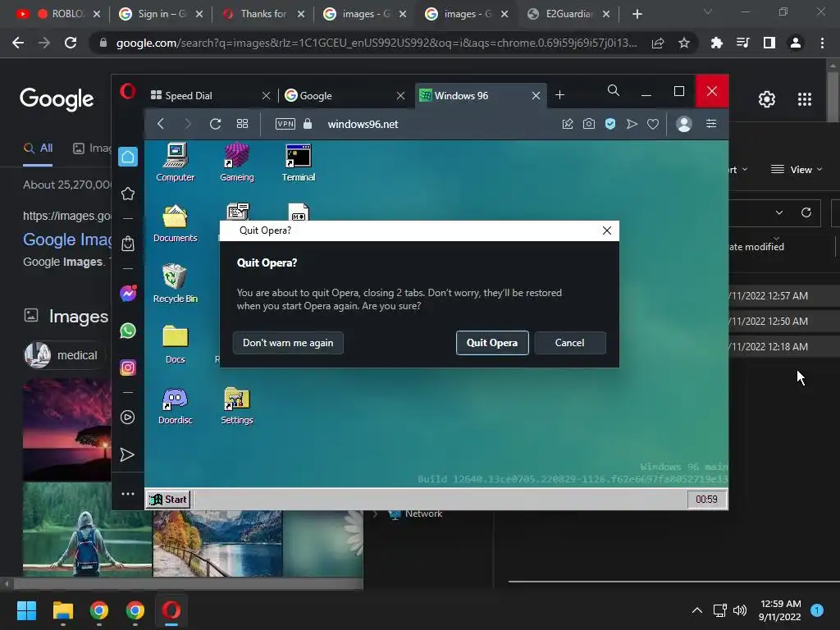Switch to the ROBLOX tab in Chrome
840x630 pixels.
pos(58,14)
